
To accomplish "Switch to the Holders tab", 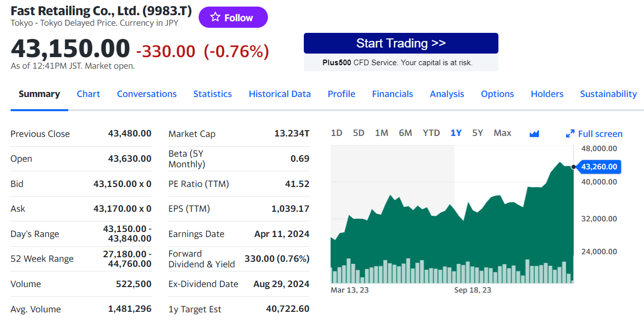I will (x=547, y=94).
